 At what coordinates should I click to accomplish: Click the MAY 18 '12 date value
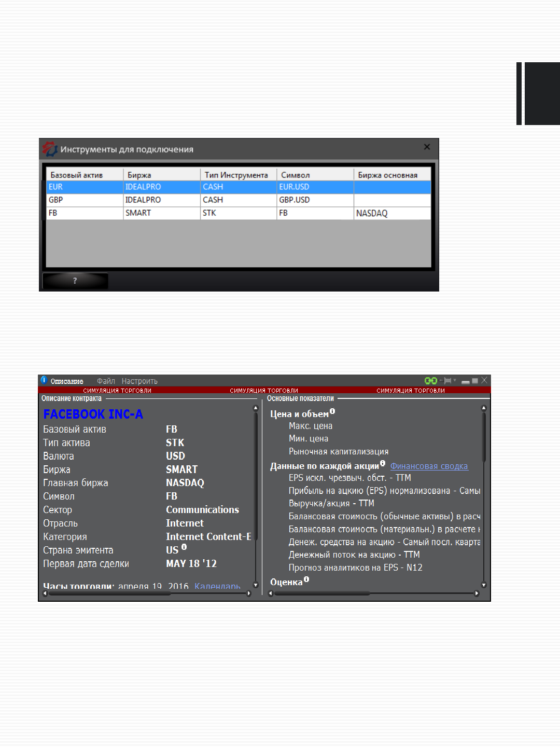coord(191,564)
